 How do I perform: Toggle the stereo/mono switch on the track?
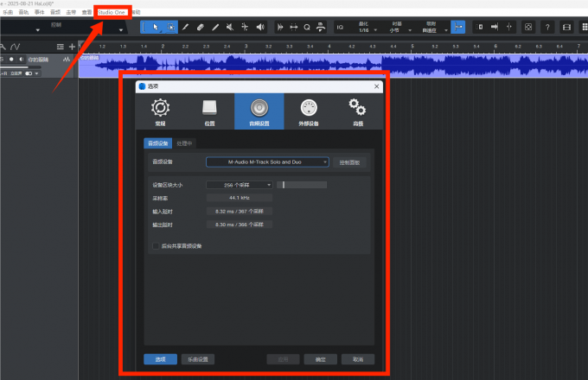29,73
